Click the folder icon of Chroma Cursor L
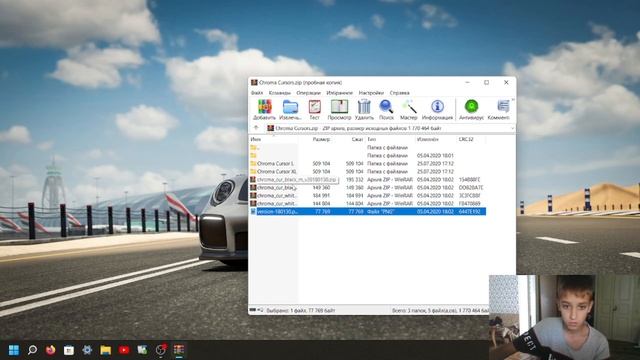 pyautogui.click(x=253, y=163)
